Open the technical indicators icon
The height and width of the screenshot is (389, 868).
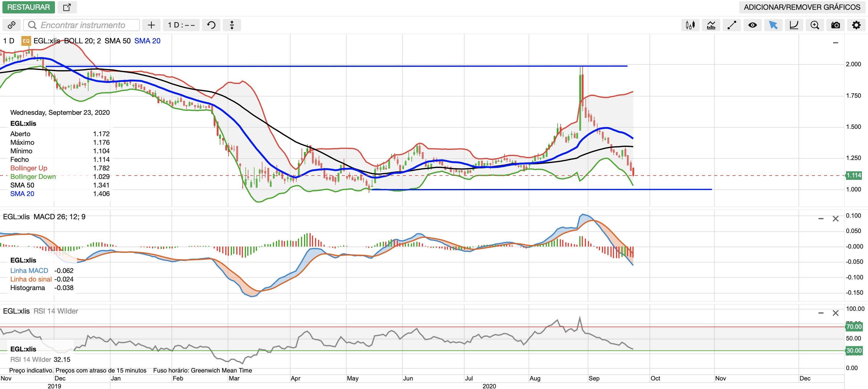click(711, 25)
